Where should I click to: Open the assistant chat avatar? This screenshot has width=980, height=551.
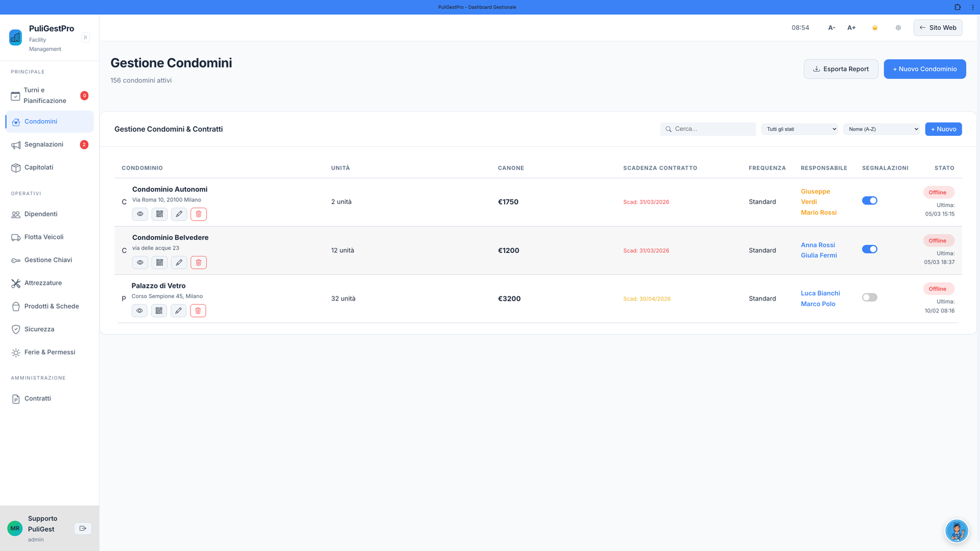(x=956, y=531)
